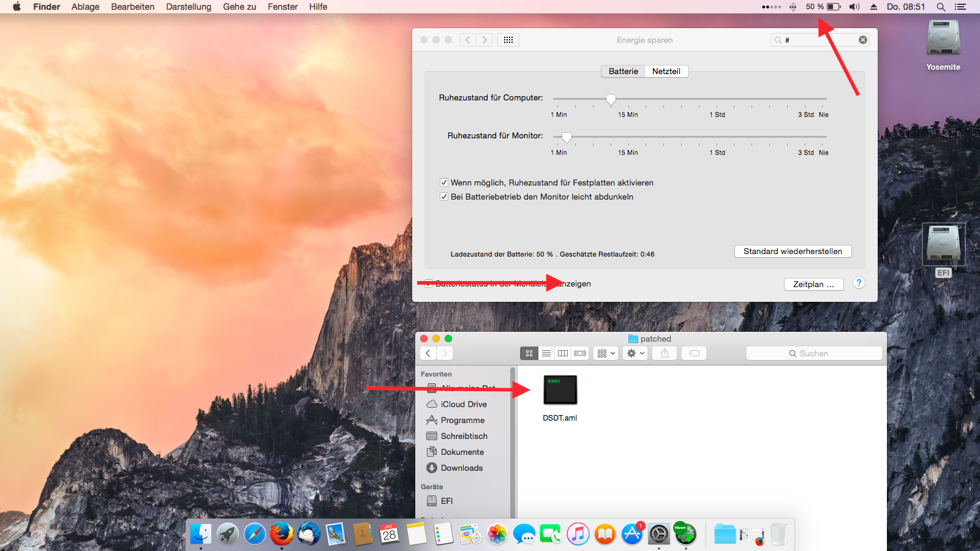
Task: Open the battery status menu at 50 %
Action: [x=823, y=7]
